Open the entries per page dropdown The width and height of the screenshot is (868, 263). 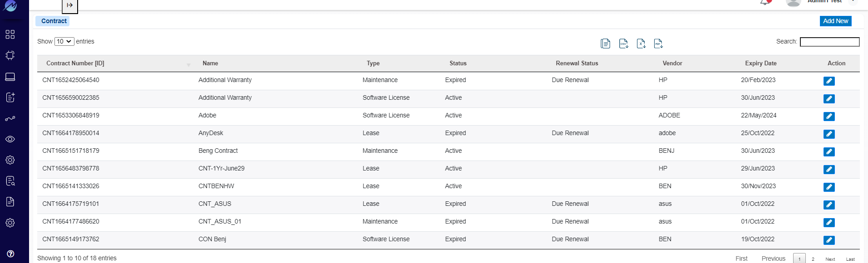click(64, 41)
